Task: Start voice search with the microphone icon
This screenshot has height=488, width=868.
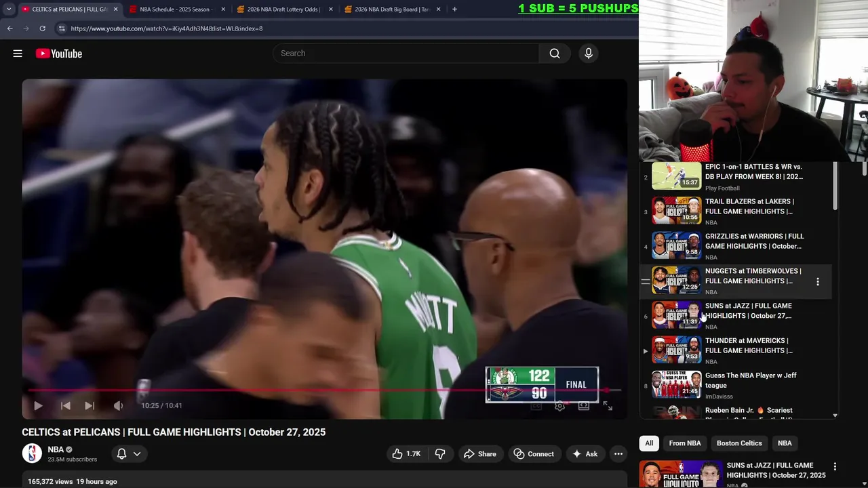Action: tap(588, 54)
